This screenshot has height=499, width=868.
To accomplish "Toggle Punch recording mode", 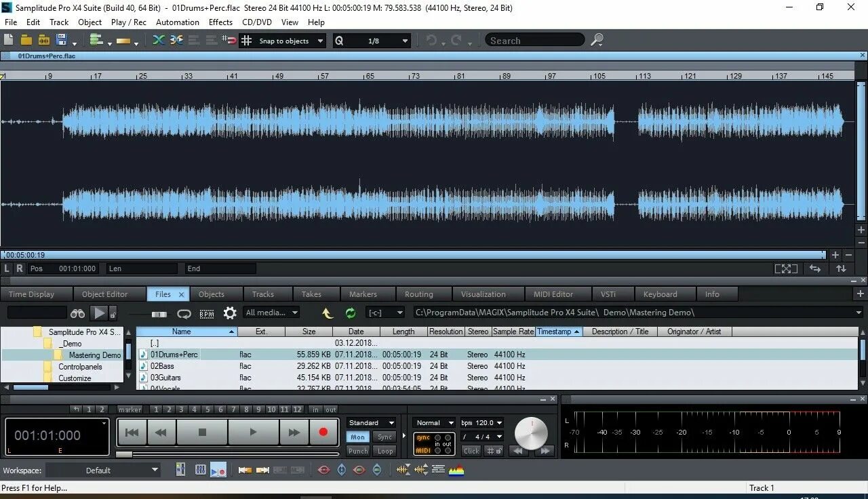I will click(x=357, y=450).
